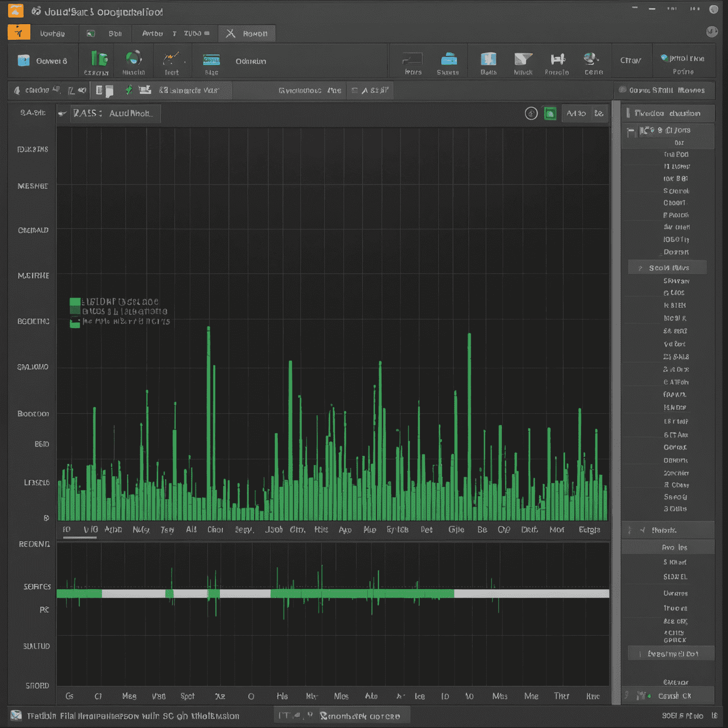This screenshot has height=728, width=728.
Task: Click the blue gem icon beside prital
Action: pos(664,58)
